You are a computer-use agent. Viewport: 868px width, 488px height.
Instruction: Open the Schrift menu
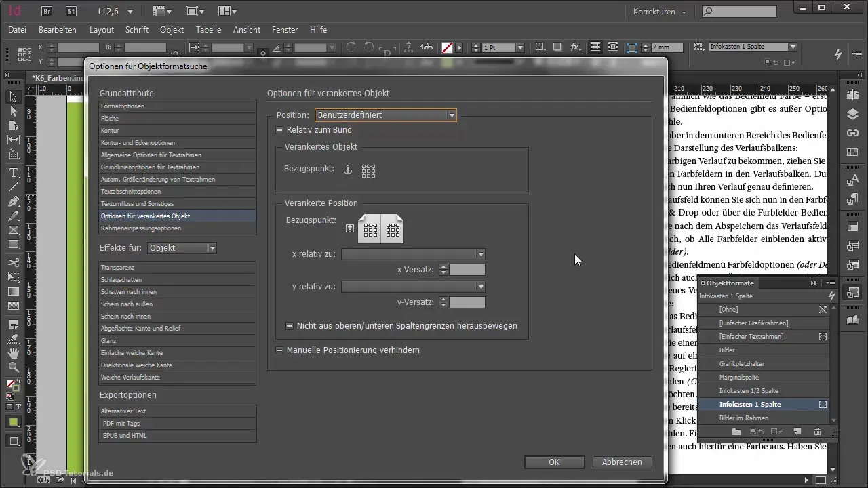click(x=137, y=30)
